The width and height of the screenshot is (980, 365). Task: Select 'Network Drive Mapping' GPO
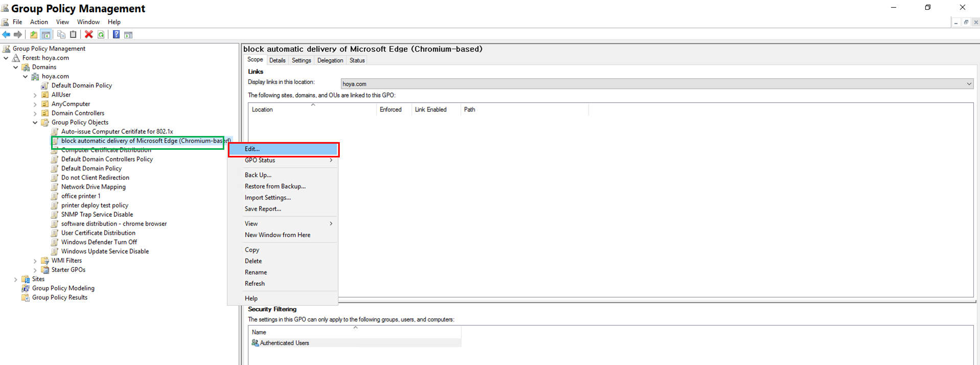(94, 187)
